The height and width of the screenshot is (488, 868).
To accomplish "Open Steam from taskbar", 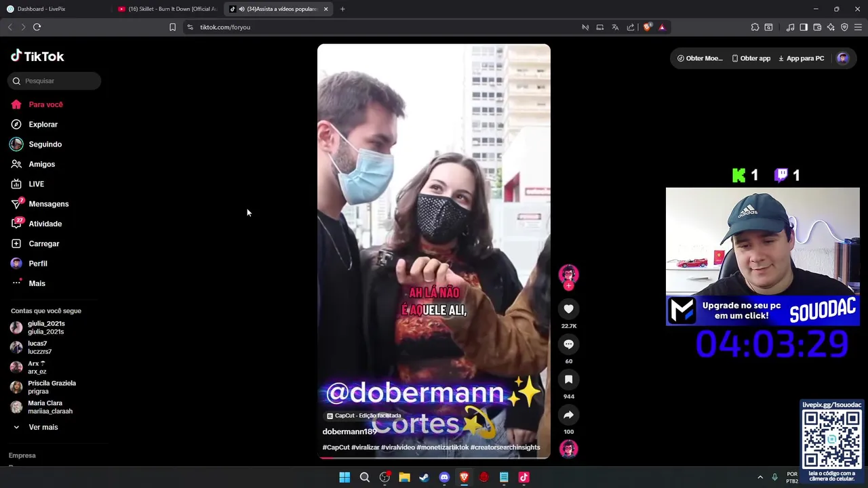I will [x=424, y=477].
